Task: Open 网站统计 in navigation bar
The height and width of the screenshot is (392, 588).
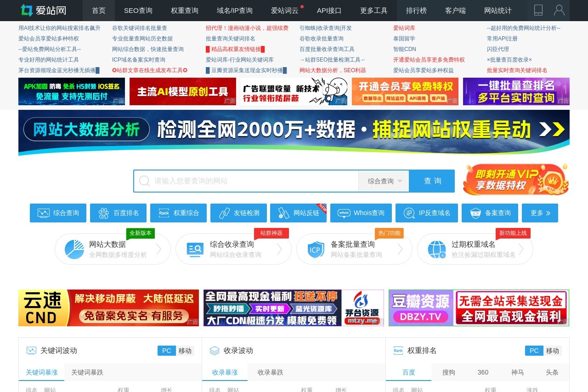Action: click(x=498, y=11)
